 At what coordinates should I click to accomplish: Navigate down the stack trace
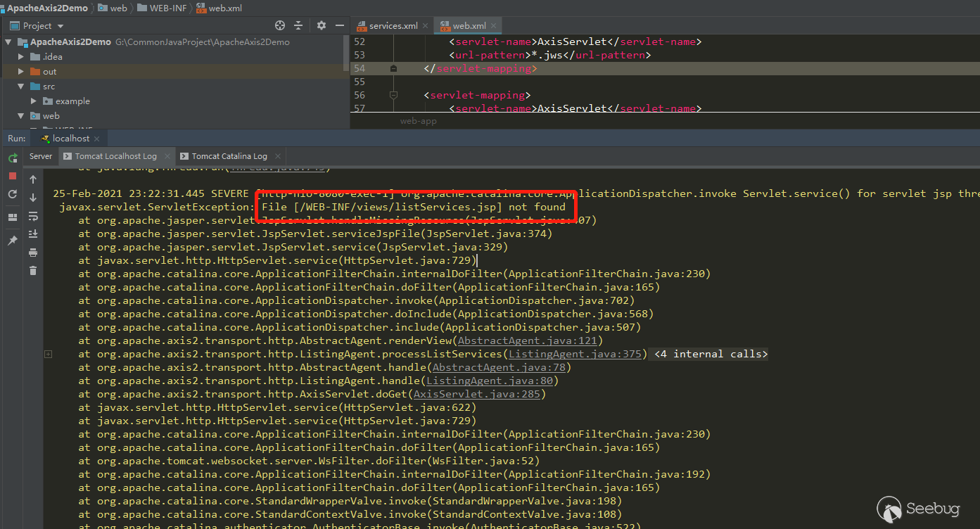pos(32,198)
